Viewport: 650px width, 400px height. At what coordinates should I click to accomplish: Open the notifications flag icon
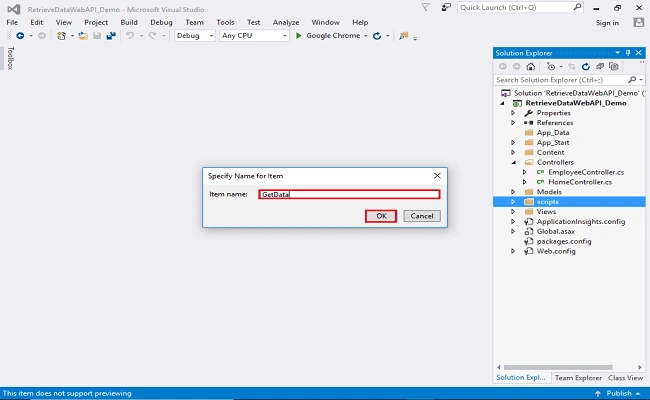[425, 7]
